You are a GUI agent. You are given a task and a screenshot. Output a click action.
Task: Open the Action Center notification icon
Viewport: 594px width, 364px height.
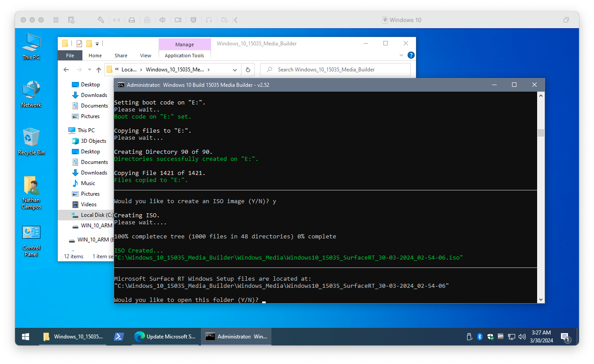pyautogui.click(x=565, y=337)
